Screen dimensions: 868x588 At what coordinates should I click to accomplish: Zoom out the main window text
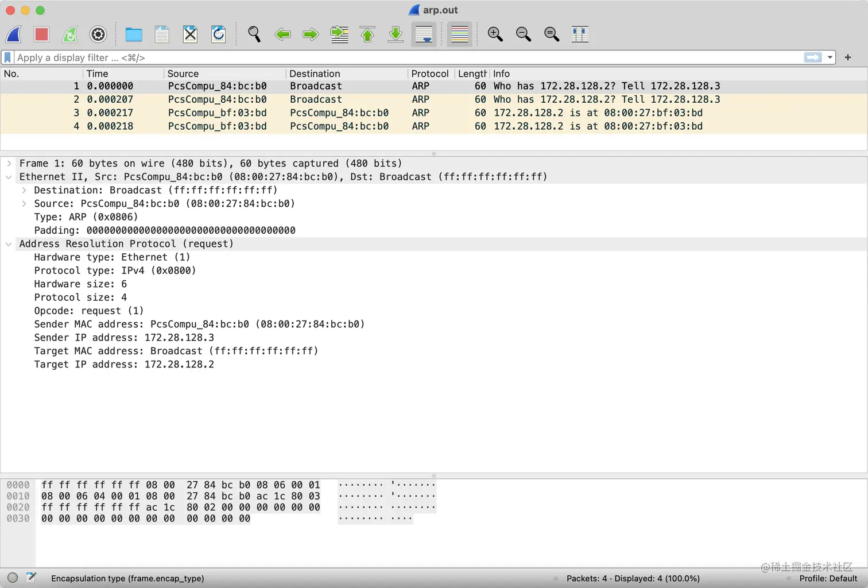(523, 34)
